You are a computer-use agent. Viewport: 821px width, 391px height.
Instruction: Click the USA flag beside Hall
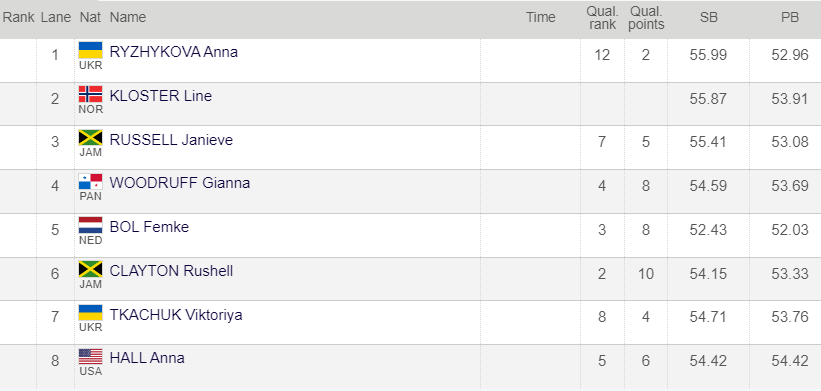pyautogui.click(x=91, y=357)
